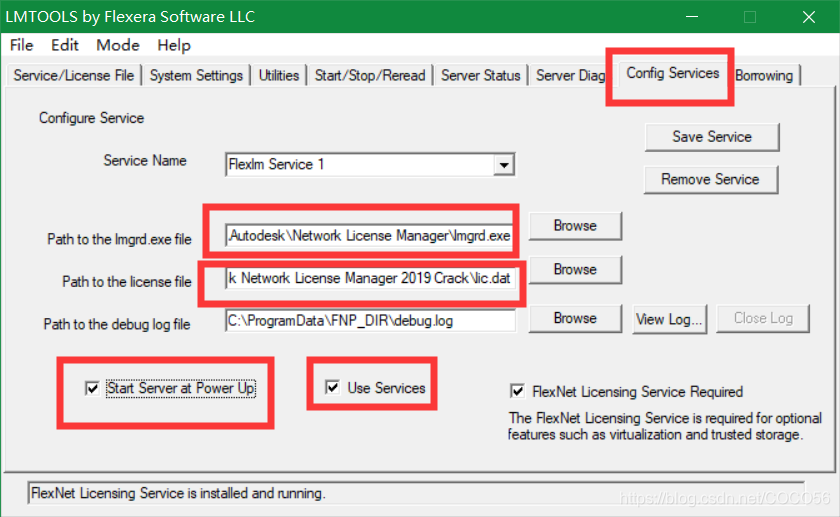
Task: Open the File menu
Action: pyautogui.click(x=21, y=46)
